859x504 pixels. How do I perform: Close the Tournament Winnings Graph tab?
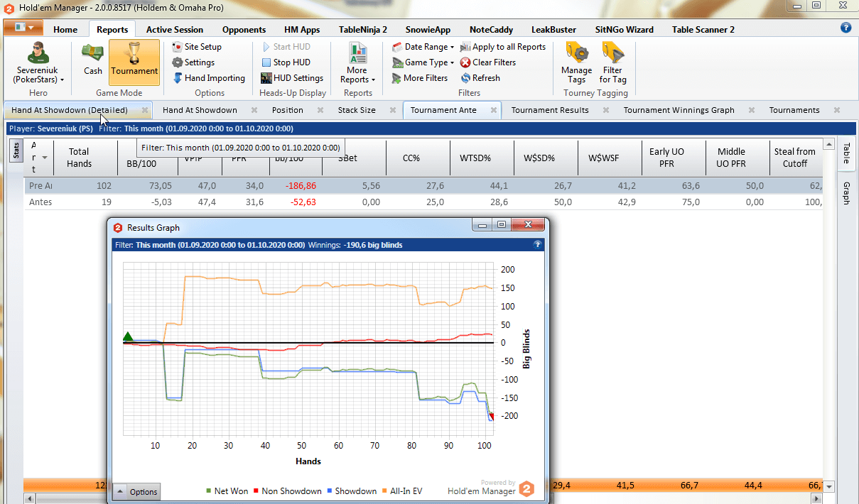(x=752, y=110)
